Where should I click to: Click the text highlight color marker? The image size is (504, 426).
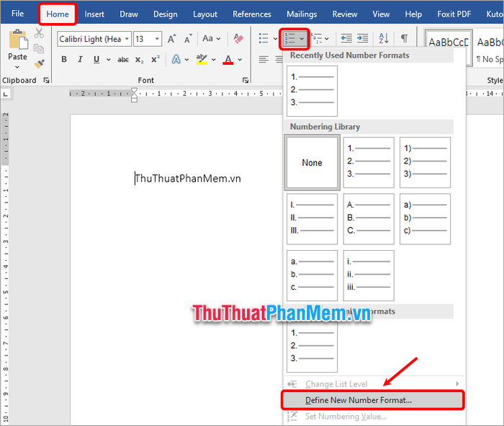point(202,60)
